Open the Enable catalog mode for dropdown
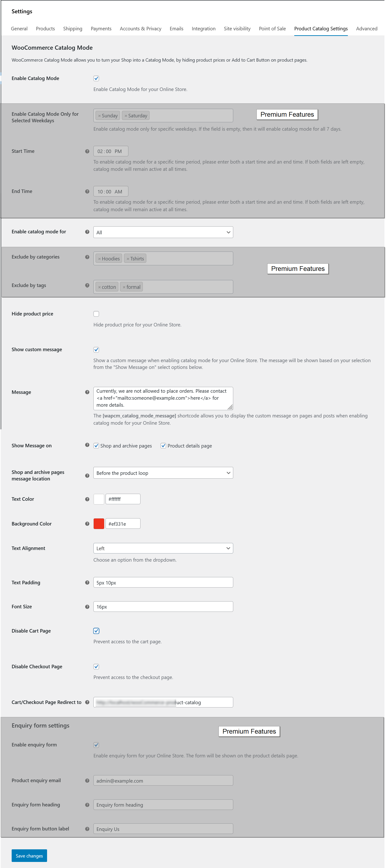387x868 pixels. 163,232
